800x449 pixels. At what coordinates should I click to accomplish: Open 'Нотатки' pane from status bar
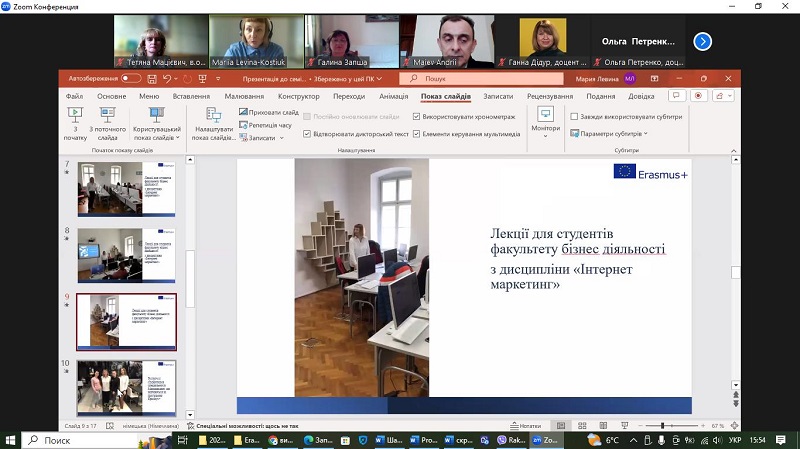[525, 426]
